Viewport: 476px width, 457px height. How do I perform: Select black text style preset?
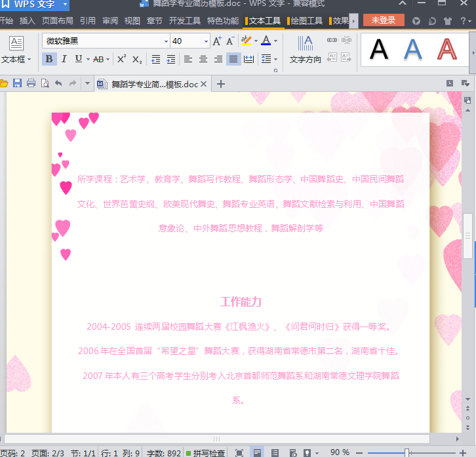379,49
